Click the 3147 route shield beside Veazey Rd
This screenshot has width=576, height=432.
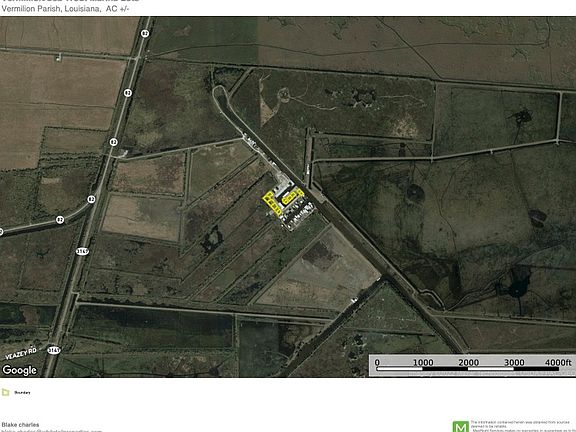(x=54, y=350)
